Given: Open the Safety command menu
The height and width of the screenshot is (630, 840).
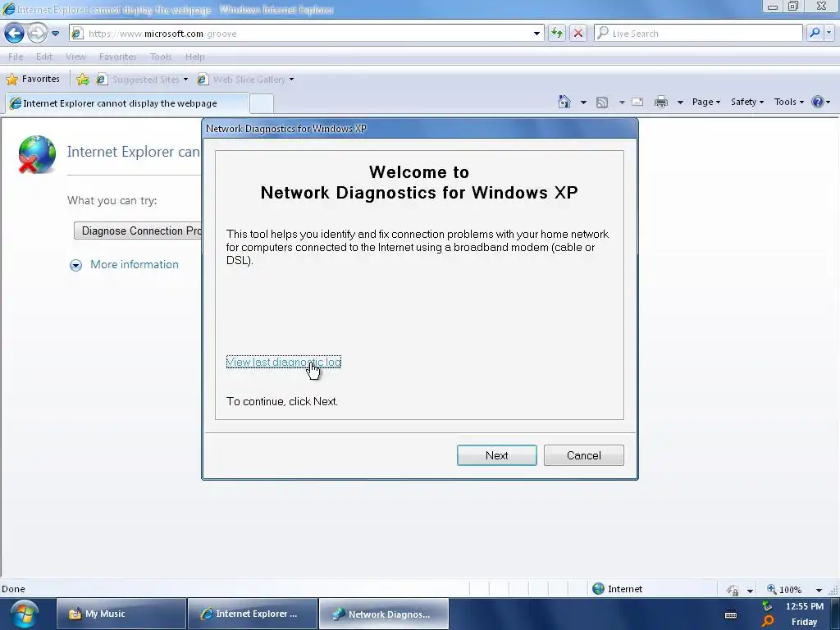Looking at the screenshot, I should click(x=747, y=102).
